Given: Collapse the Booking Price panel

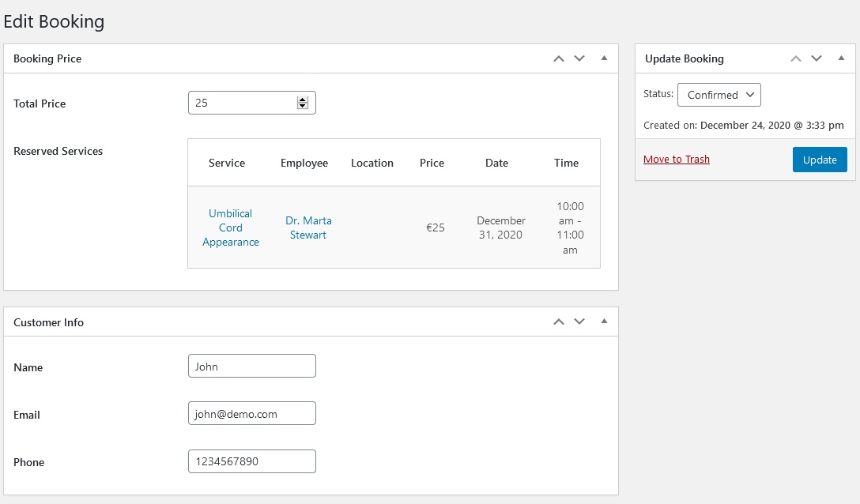Looking at the screenshot, I should [x=604, y=58].
